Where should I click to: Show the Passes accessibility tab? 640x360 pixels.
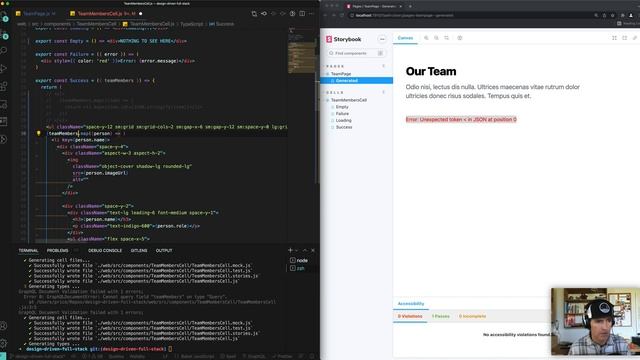pos(440,316)
